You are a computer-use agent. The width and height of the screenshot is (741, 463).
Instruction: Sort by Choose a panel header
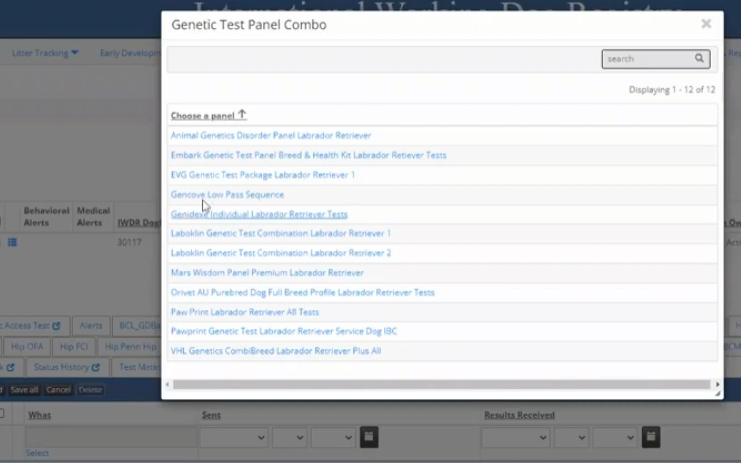pyautogui.click(x=208, y=115)
